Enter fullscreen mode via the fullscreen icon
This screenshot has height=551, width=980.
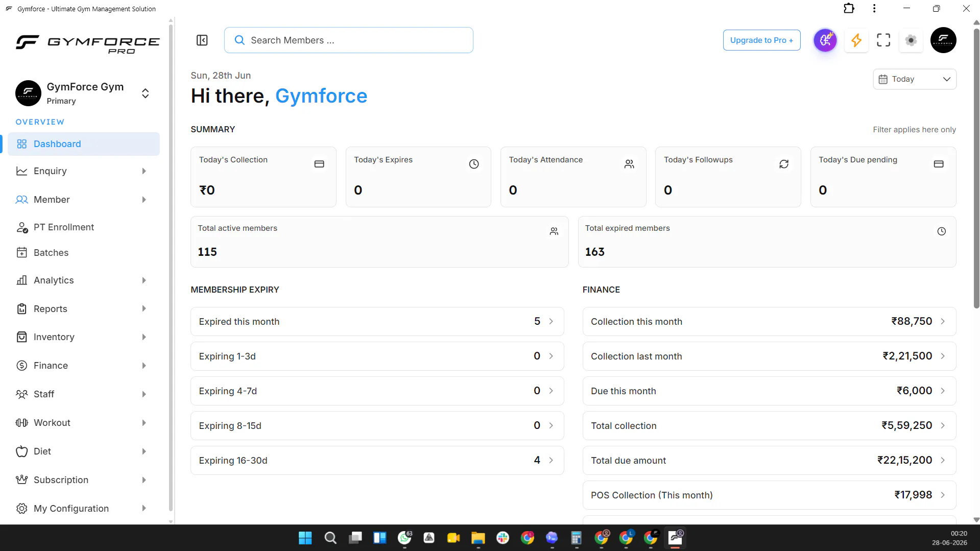coord(883,40)
